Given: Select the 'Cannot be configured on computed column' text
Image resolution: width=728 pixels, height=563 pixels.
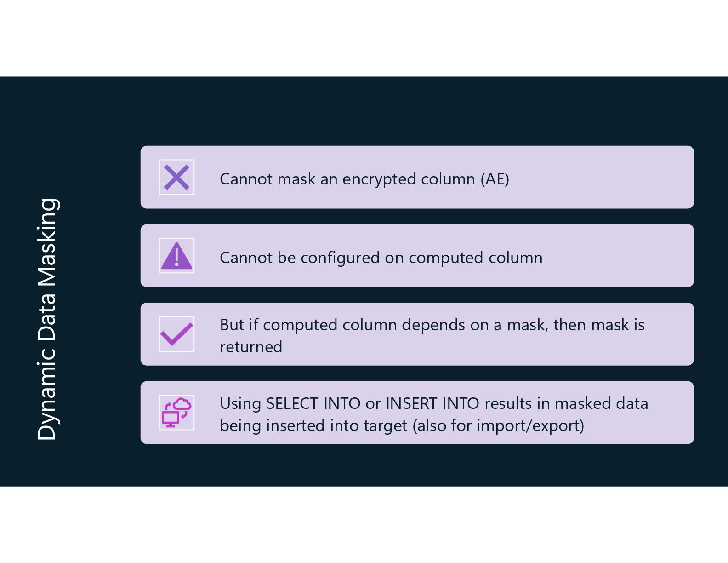Looking at the screenshot, I should pos(381,258).
